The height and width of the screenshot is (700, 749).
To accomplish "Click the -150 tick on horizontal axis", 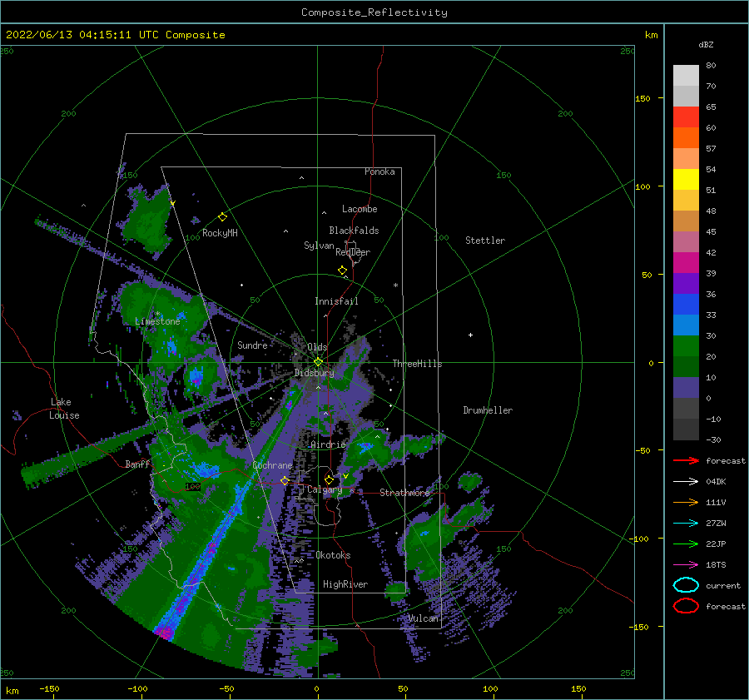I will (x=49, y=688).
